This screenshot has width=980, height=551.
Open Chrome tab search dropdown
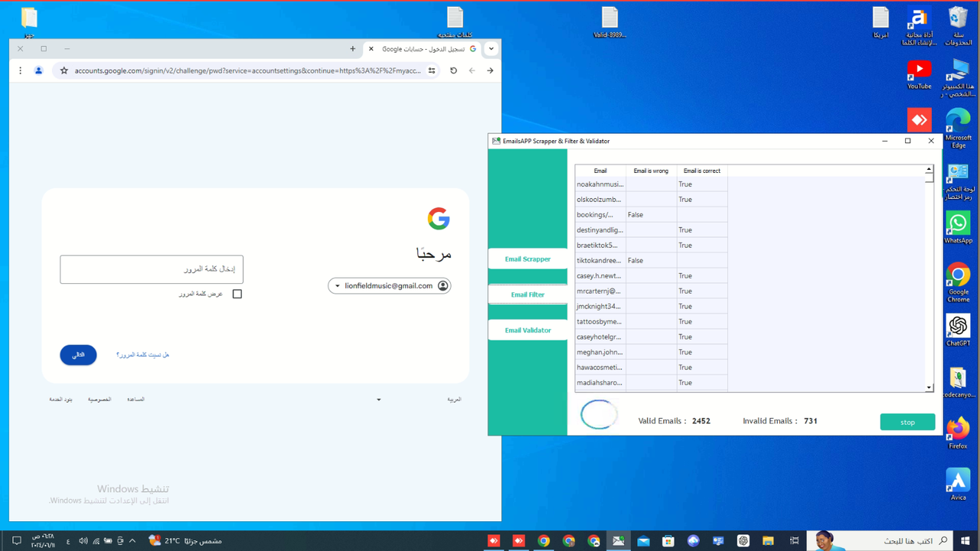pos(492,49)
